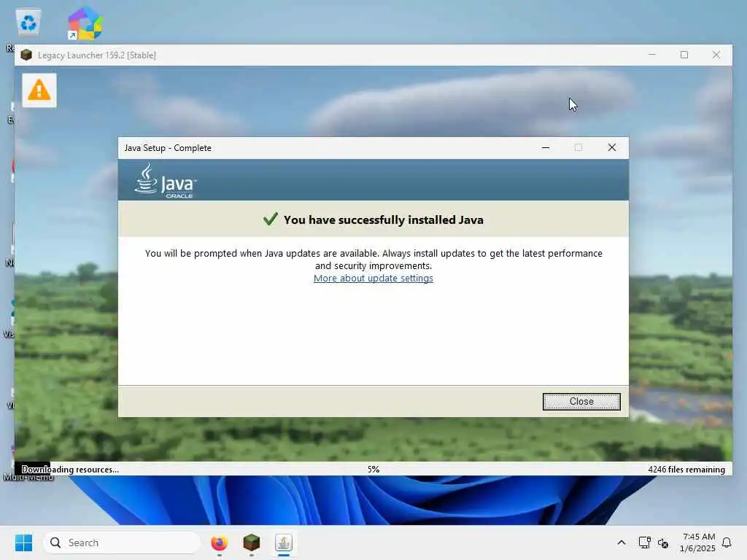
Task: Open the notifications bell icon
Action: click(x=727, y=542)
